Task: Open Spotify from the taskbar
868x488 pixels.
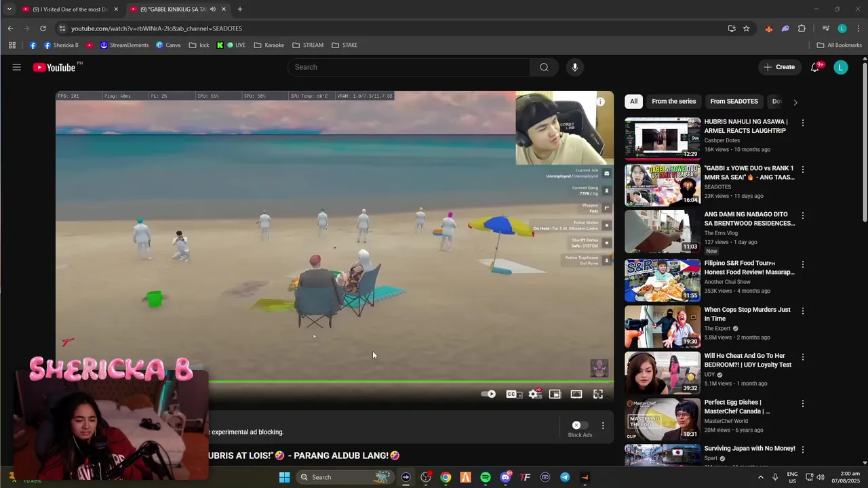Action: 486,477
